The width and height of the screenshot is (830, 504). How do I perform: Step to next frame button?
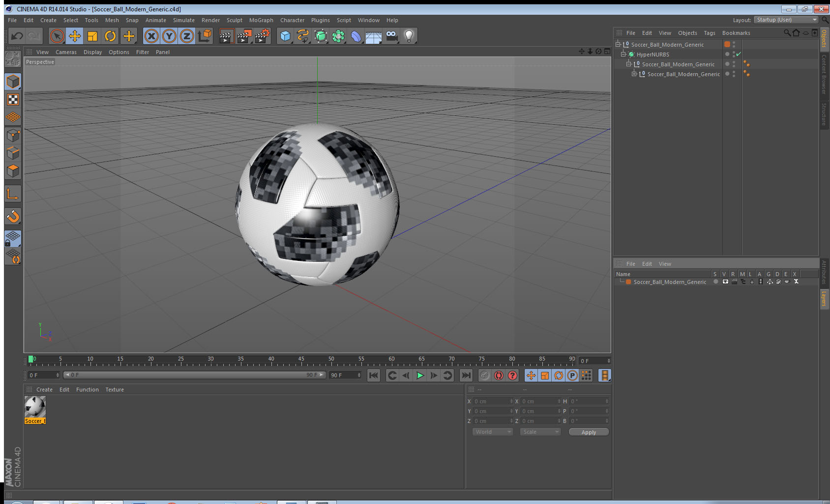434,375
